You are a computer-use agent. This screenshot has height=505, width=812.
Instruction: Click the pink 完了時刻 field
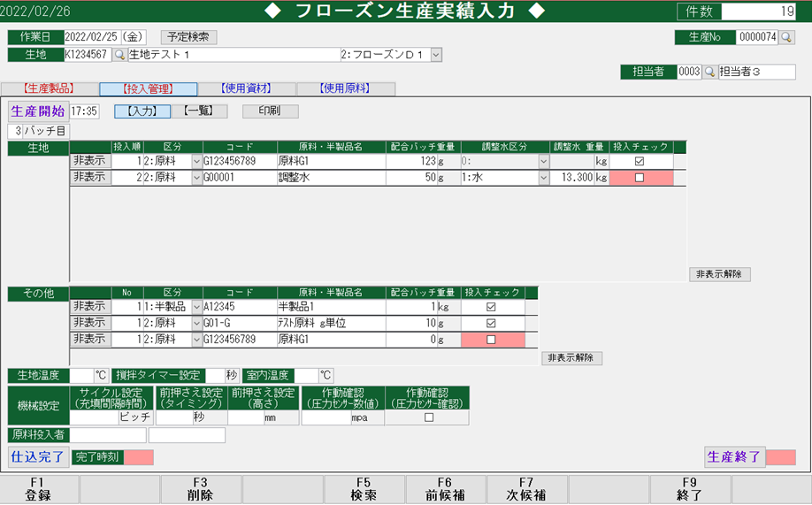point(138,457)
